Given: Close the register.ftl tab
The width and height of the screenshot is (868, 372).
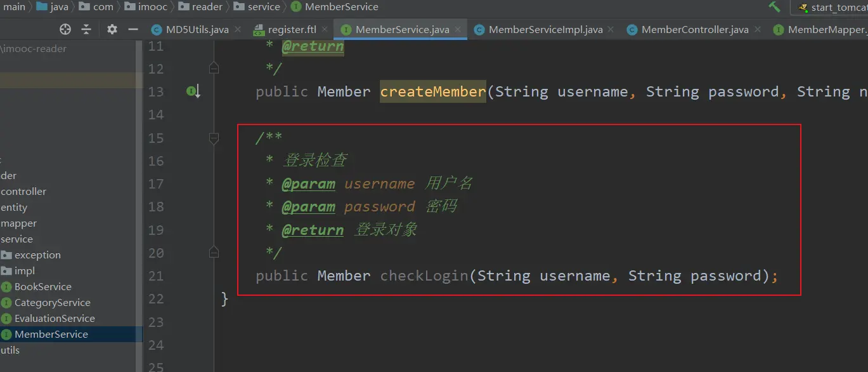Looking at the screenshot, I should point(325,29).
